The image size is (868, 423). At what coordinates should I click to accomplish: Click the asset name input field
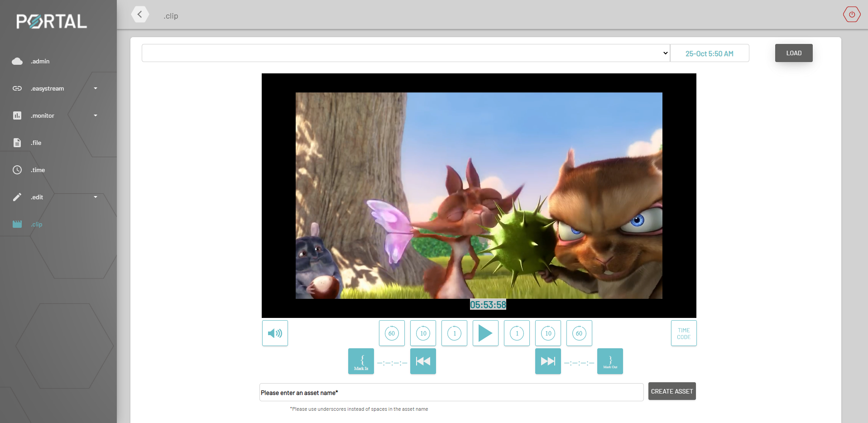pos(451,392)
